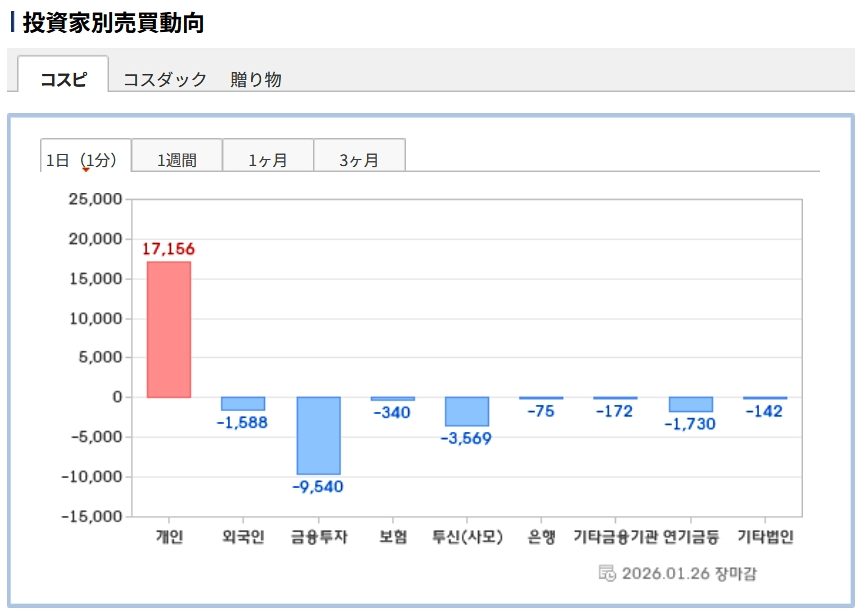Select the 贈り物 tab
This screenshot has height=616, width=863.
(256, 79)
